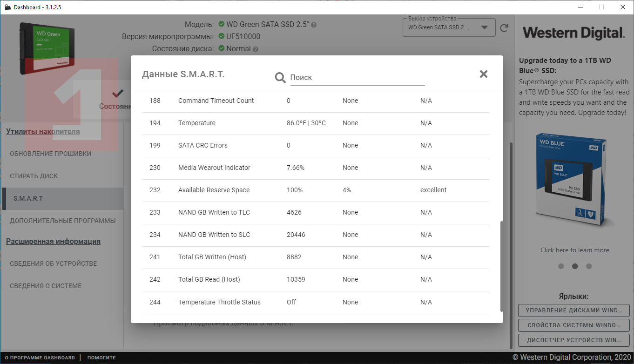Open СВЕДЕНИЯ ОБ УСТРОЙСТВЕ page
634x364 pixels.
tap(54, 263)
